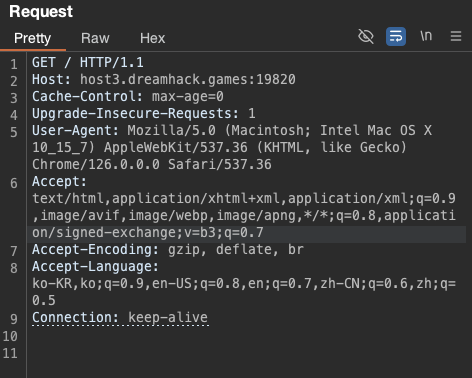Click line number 10 in the gutter
The image size is (472, 378).
(x=10, y=336)
